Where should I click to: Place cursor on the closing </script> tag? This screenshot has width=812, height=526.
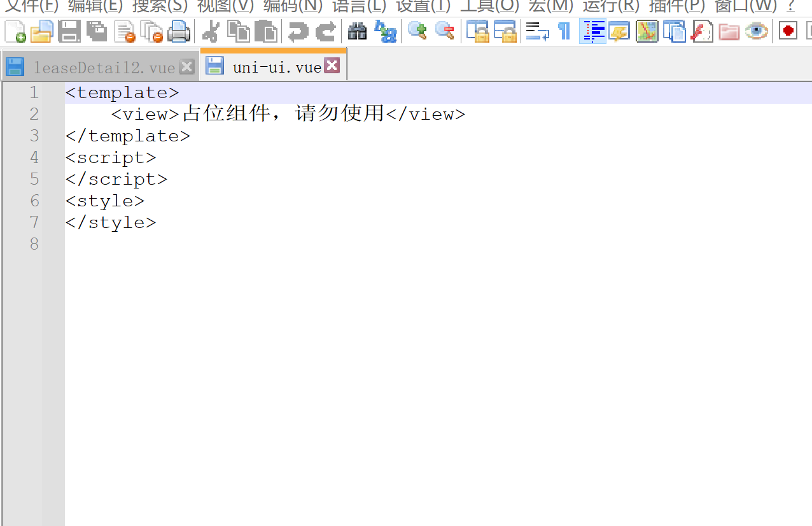[x=116, y=180]
